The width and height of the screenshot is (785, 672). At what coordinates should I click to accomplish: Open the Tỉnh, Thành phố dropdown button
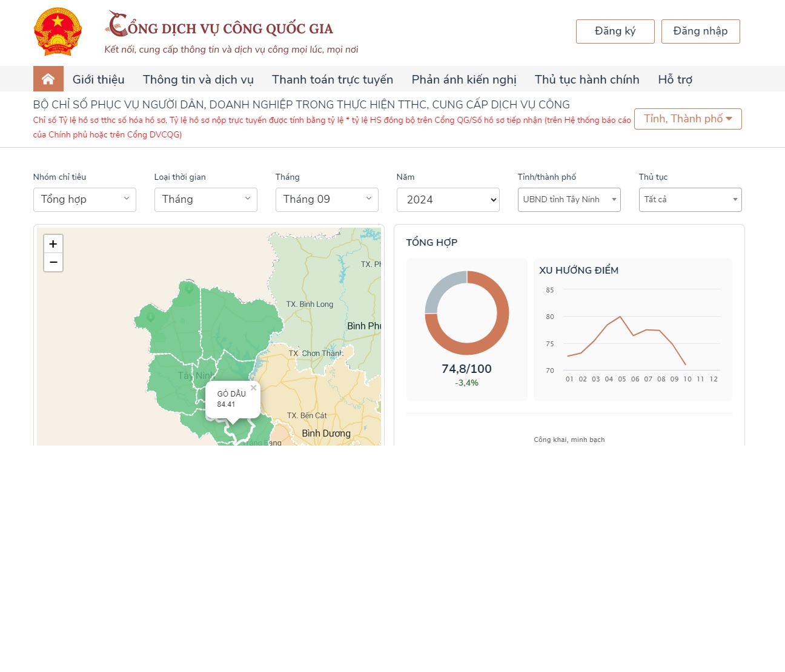[x=688, y=119]
